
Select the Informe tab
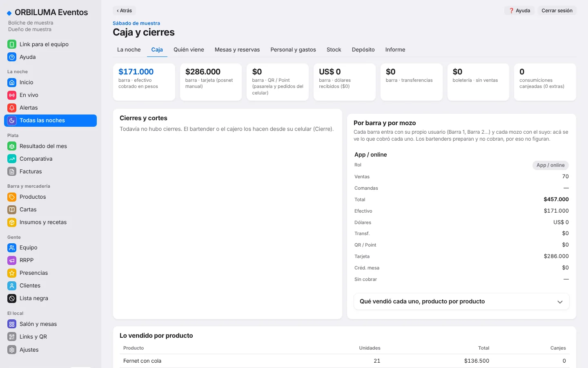395,49
